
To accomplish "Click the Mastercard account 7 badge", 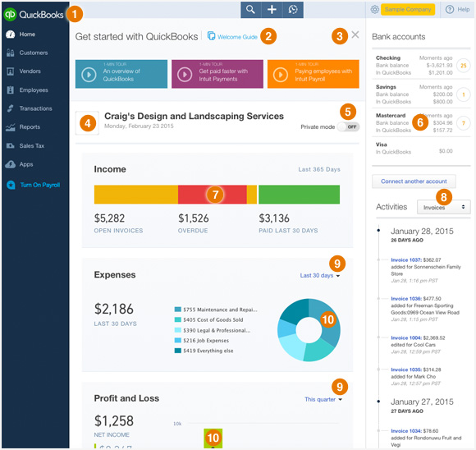I will [463, 123].
